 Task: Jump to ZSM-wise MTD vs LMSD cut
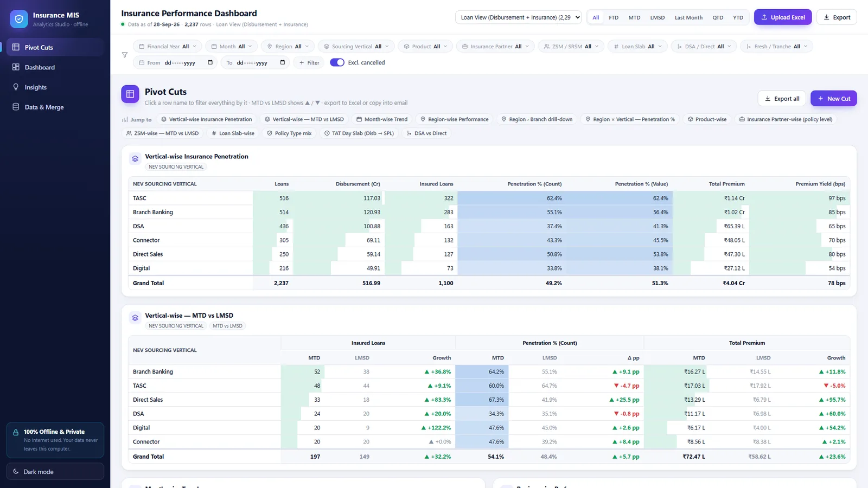[x=162, y=133]
